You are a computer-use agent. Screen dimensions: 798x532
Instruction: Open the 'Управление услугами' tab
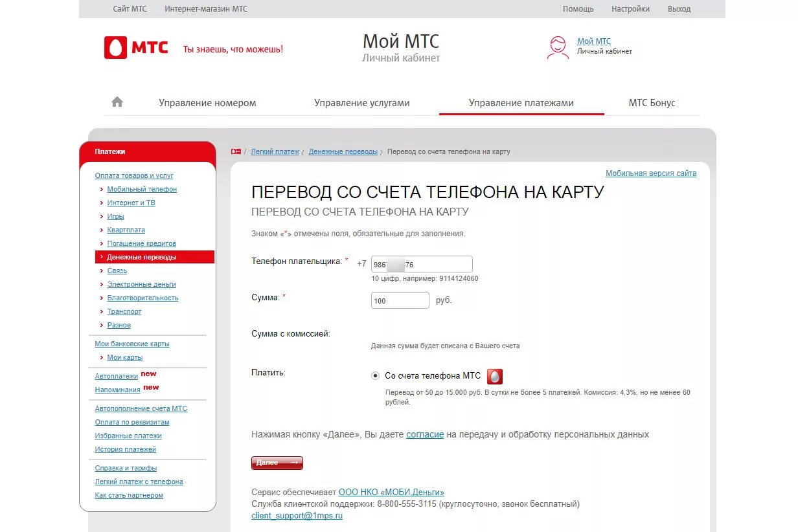point(362,103)
